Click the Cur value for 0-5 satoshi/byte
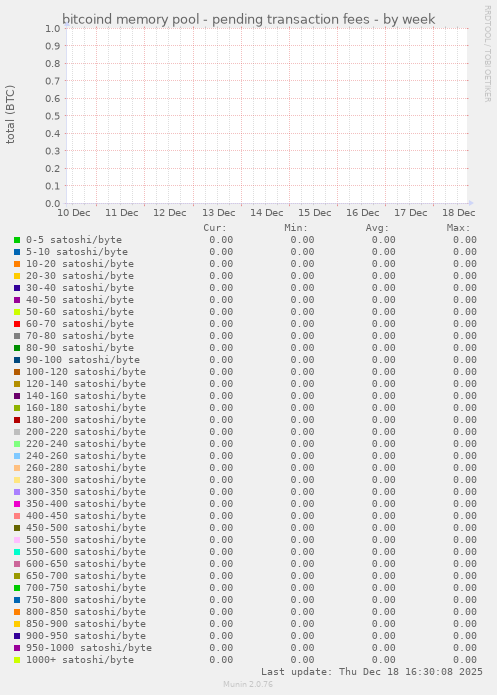This screenshot has width=497, height=695. click(x=221, y=240)
